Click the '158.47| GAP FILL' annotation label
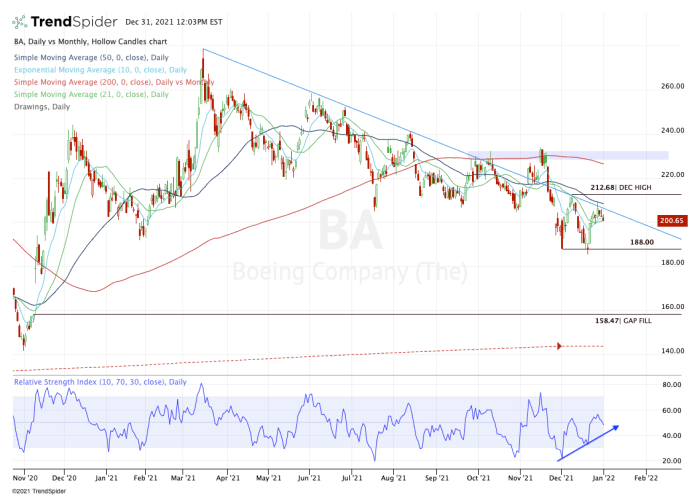Image resolution: width=700 pixels, height=497 pixels. pyautogui.click(x=623, y=321)
